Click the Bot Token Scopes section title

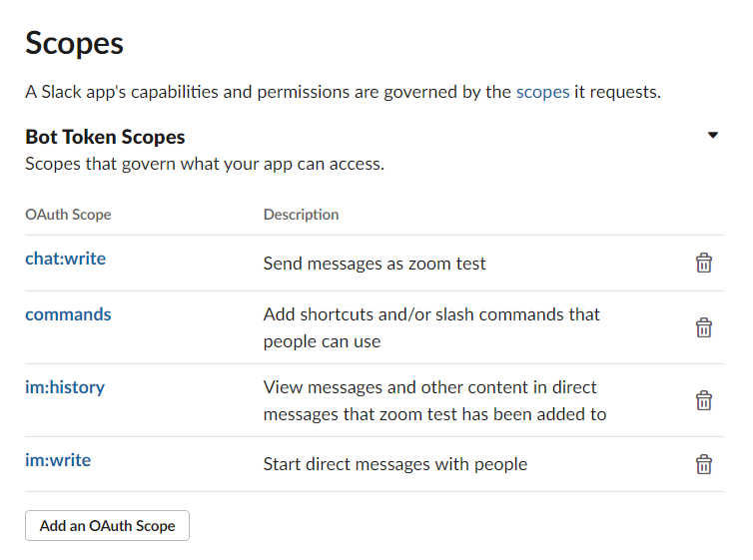(x=105, y=137)
